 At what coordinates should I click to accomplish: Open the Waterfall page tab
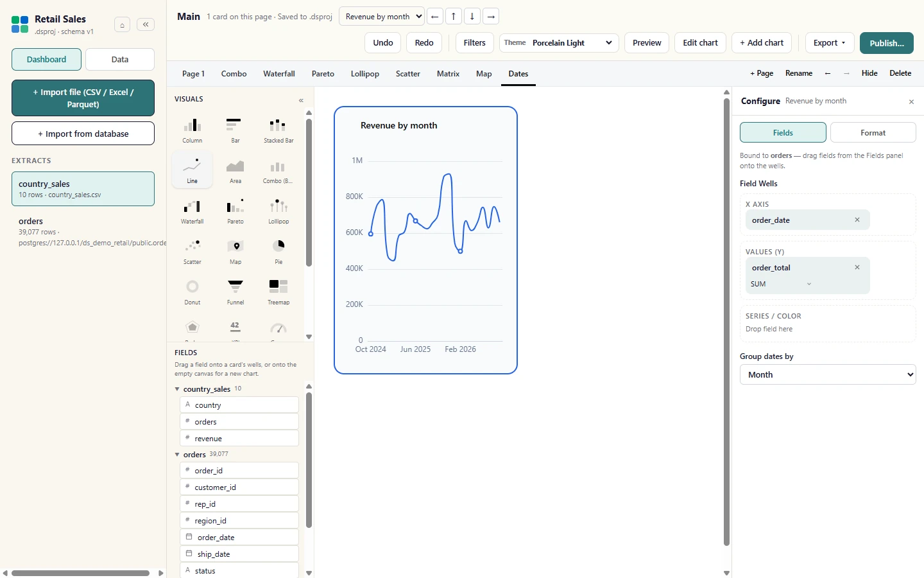tap(279, 74)
